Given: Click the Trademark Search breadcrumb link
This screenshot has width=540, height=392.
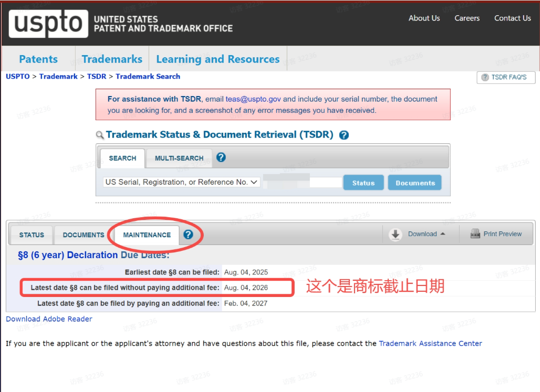Looking at the screenshot, I should coord(148,77).
